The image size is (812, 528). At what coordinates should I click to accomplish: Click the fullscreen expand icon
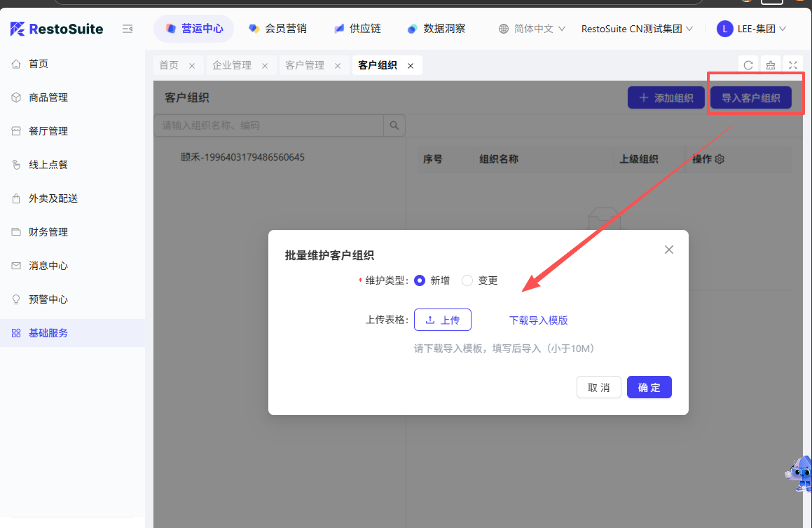coord(793,65)
